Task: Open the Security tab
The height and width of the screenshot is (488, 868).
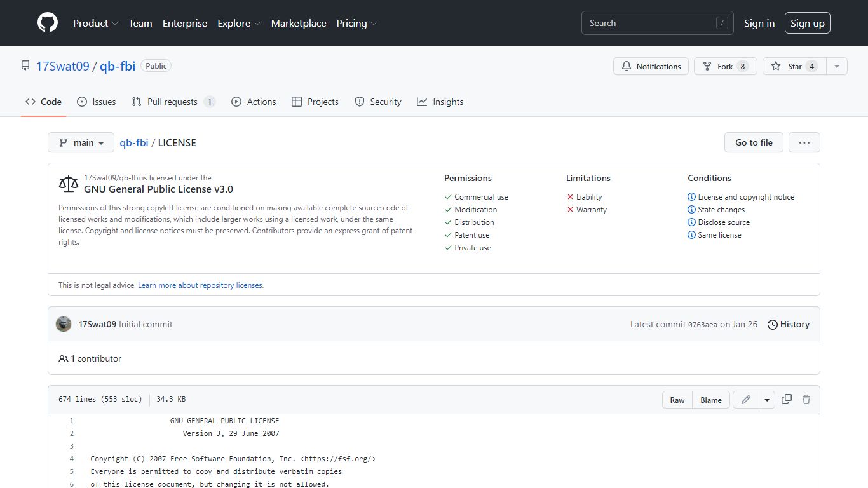Action: coord(378,102)
